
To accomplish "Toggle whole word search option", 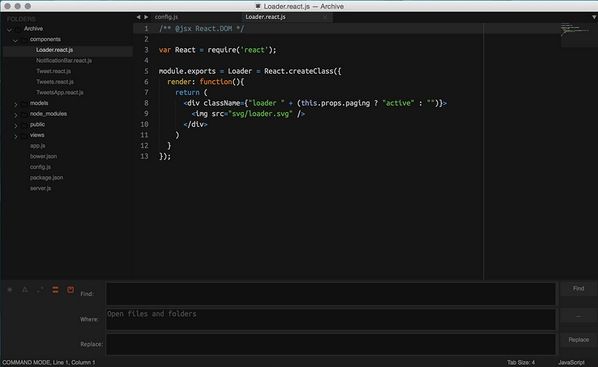I will pyautogui.click(x=40, y=290).
